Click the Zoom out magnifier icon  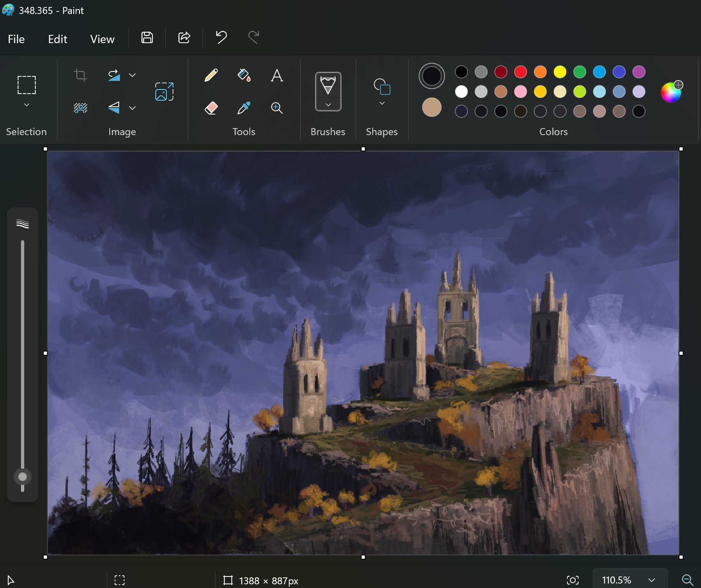point(687,580)
